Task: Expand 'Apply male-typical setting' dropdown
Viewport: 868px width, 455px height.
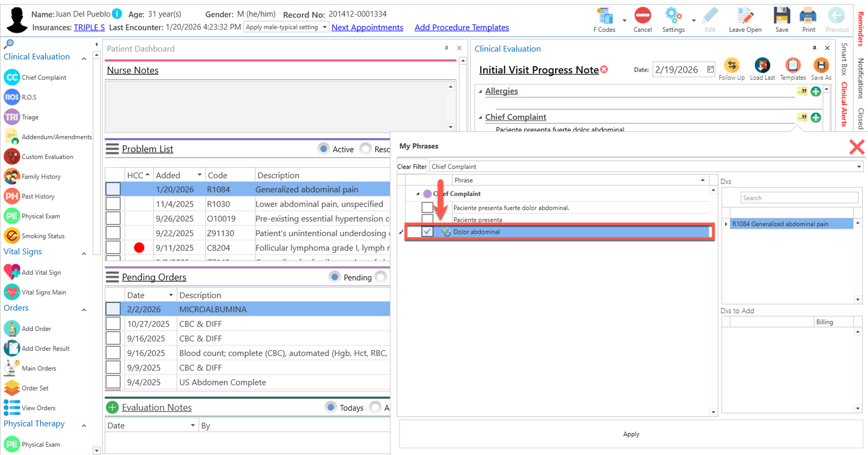Action: point(325,27)
